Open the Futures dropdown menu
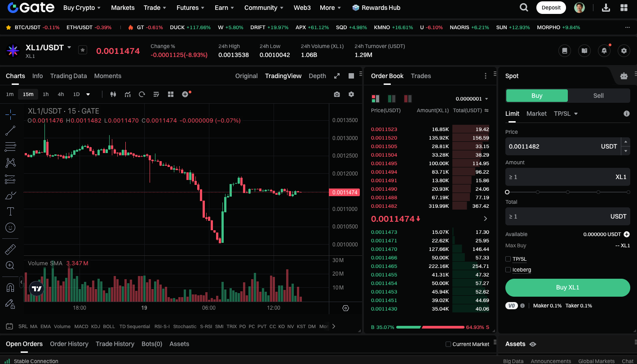The width and height of the screenshot is (637, 364). (190, 8)
